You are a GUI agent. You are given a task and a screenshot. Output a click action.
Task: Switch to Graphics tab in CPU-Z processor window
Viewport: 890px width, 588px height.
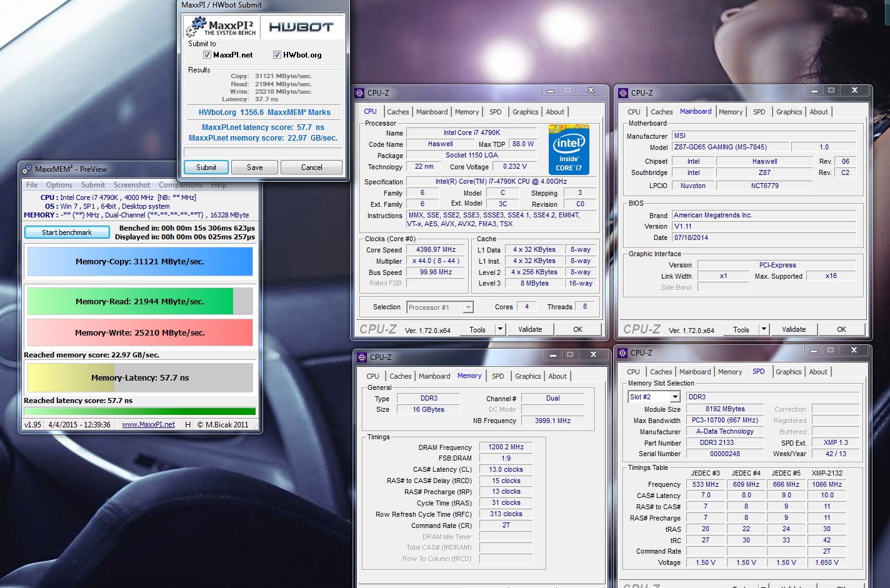pyautogui.click(x=526, y=112)
